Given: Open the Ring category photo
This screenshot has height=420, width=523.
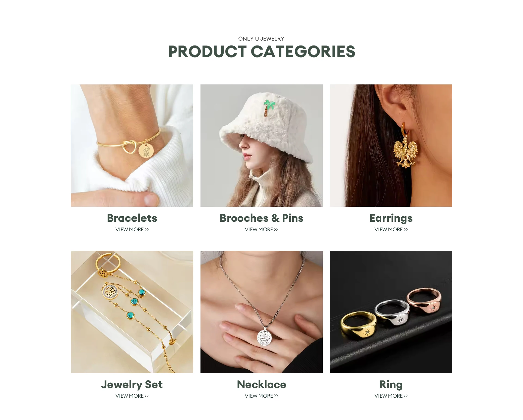Looking at the screenshot, I should [391, 312].
